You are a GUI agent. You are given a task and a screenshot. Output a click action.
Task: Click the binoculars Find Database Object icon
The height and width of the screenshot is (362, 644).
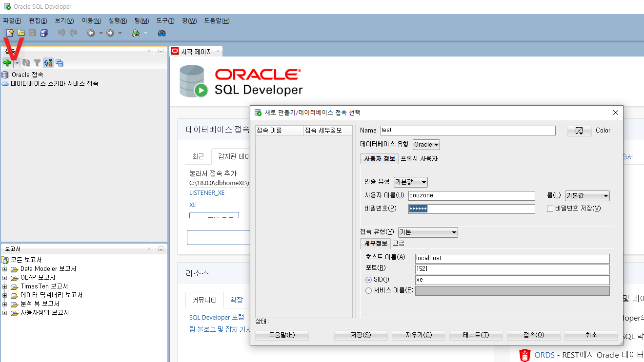(161, 33)
